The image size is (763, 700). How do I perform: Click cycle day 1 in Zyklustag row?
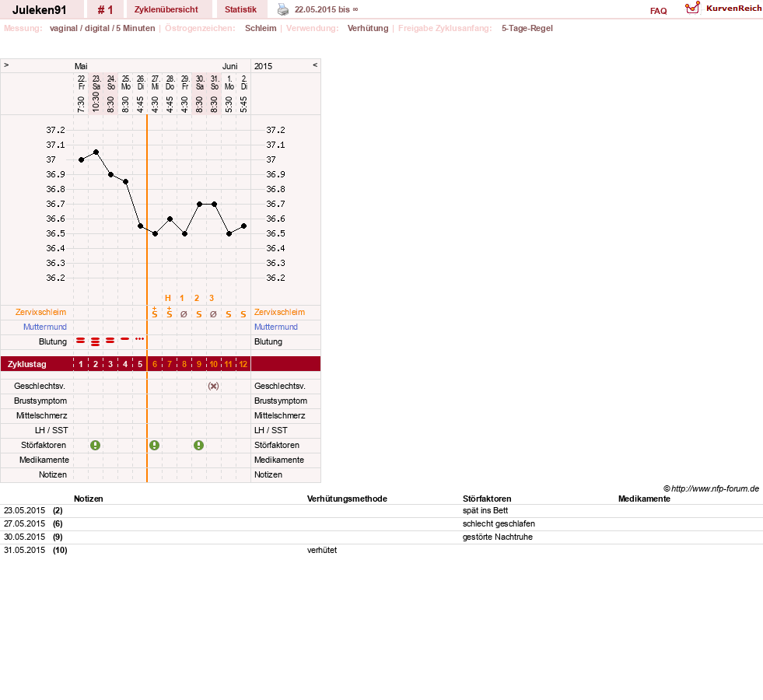point(81,364)
